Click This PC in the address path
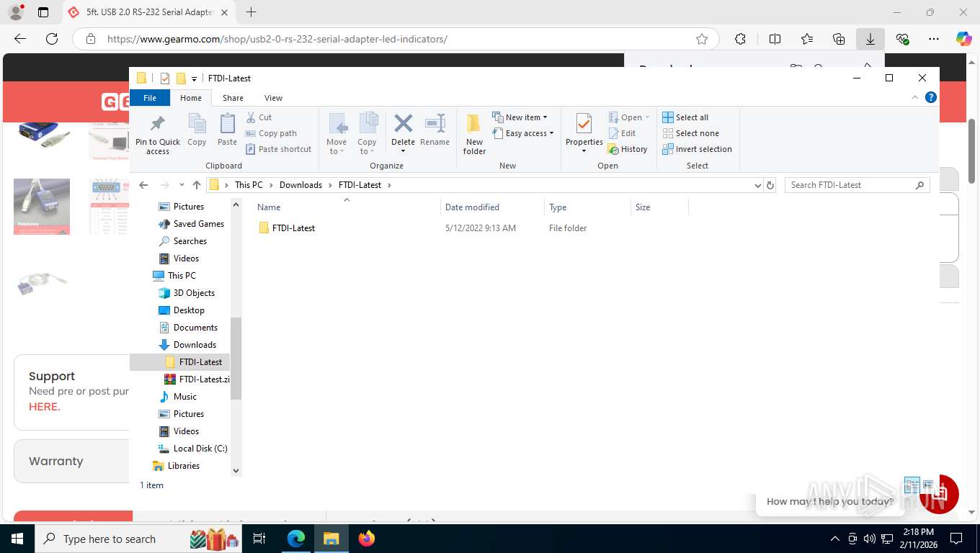This screenshot has width=980, height=553. click(x=249, y=185)
